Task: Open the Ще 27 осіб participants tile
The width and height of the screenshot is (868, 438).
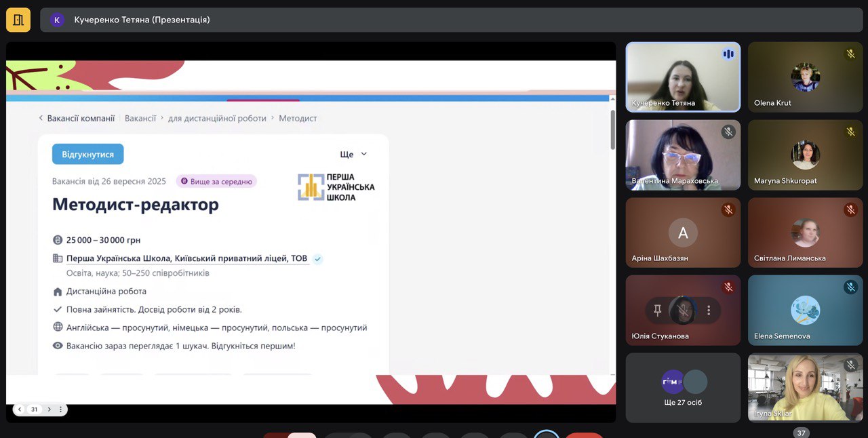Action: 682,388
